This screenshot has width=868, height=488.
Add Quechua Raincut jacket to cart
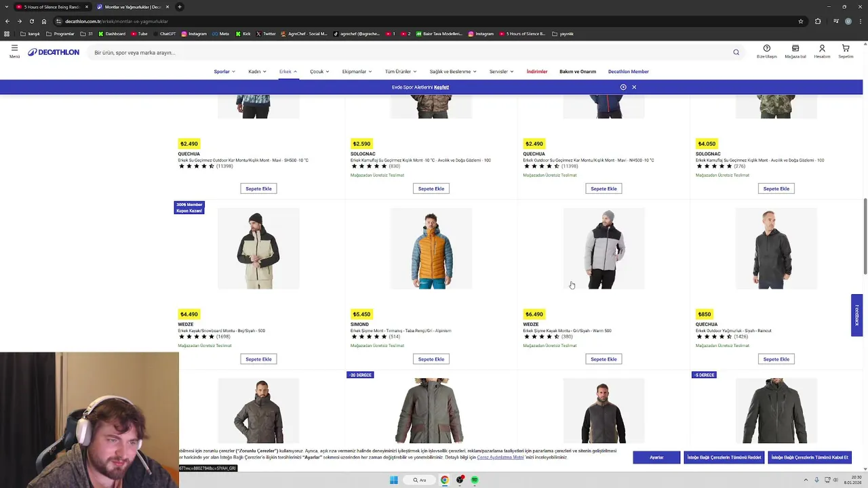[x=776, y=359]
